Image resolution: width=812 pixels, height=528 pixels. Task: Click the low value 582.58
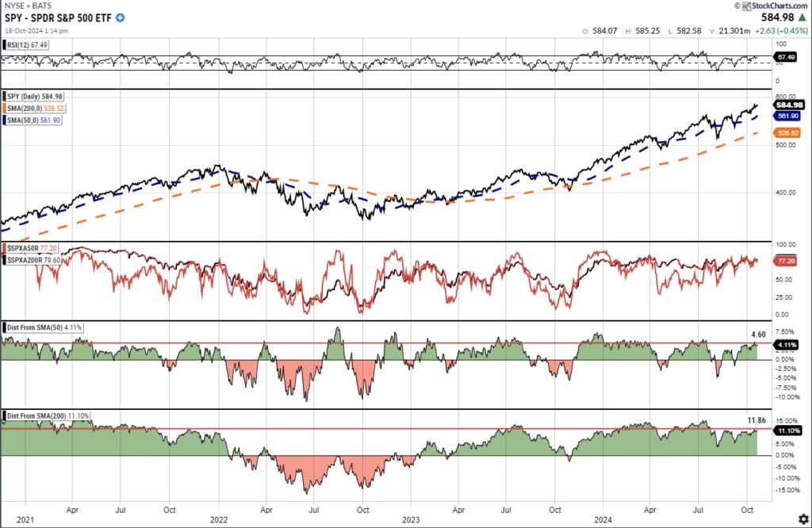point(689,31)
